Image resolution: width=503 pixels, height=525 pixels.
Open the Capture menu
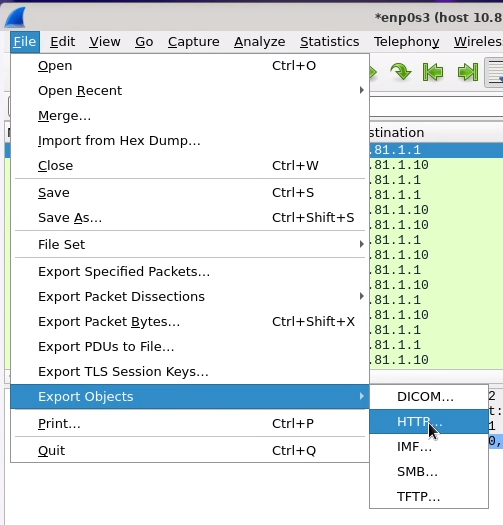[x=194, y=42]
